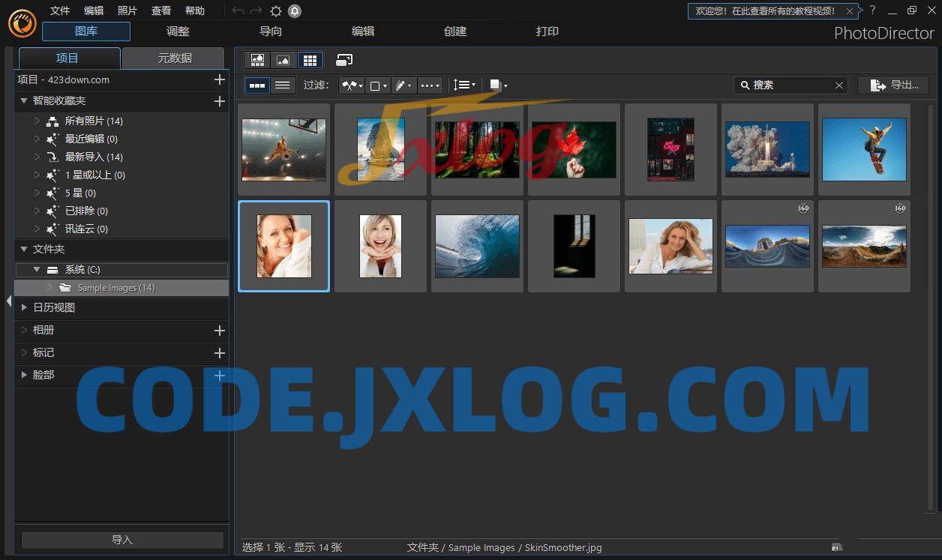Switch to viewer and browser mode
942x560 pixels.
click(257, 60)
